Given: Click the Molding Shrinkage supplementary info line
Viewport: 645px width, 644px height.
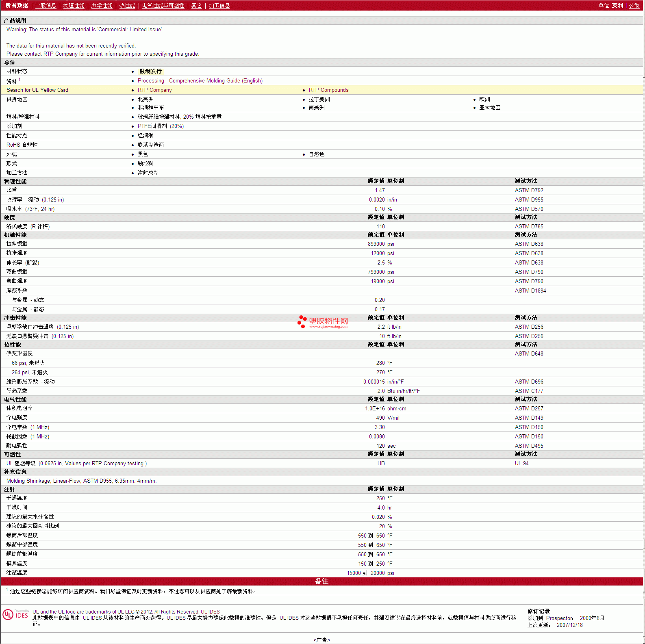Looking at the screenshot, I should click(x=81, y=481).
